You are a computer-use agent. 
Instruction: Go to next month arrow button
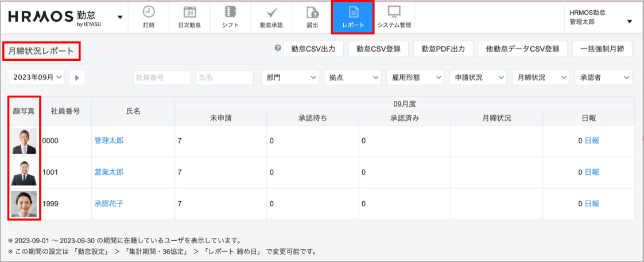77,77
